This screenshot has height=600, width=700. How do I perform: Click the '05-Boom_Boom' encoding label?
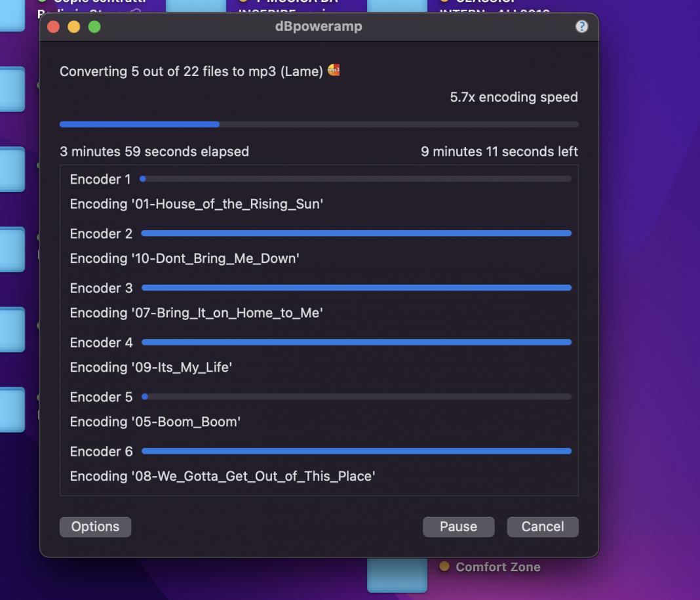tap(155, 422)
